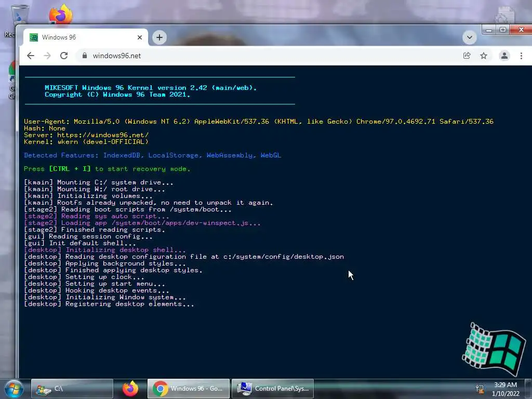Click '[stage2] Reading sys auto script...' line

click(96, 216)
